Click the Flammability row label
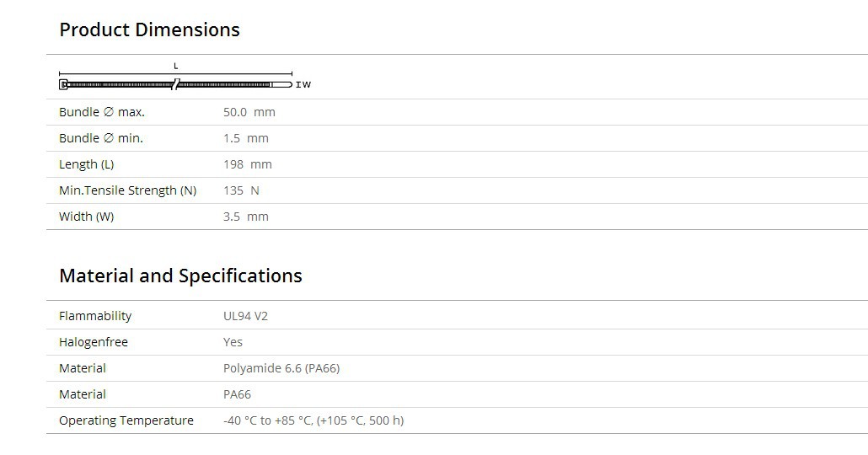868x455 pixels. point(95,316)
